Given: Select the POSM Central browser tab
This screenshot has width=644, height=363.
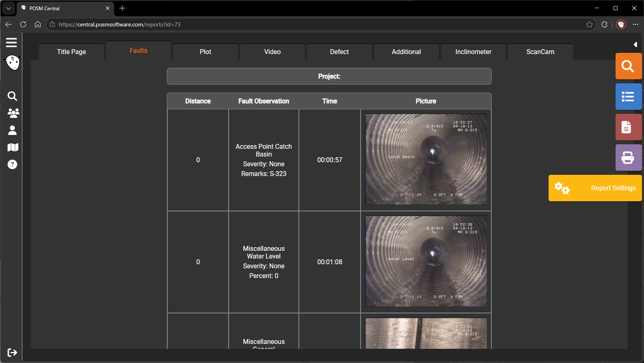Looking at the screenshot, I should click(x=65, y=8).
